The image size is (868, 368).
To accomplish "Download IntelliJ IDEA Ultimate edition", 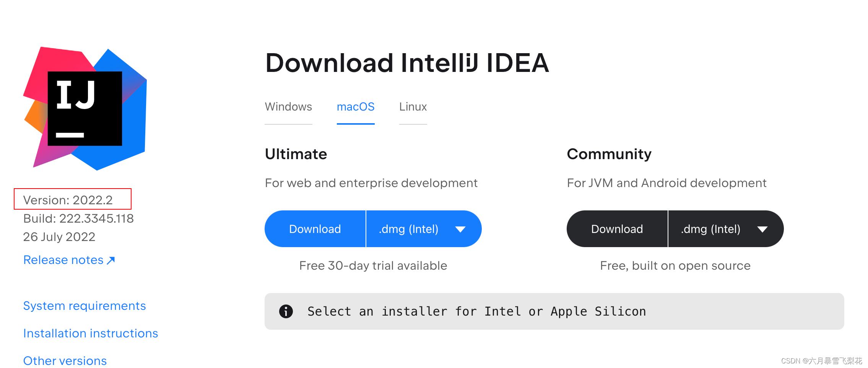I will pyautogui.click(x=315, y=229).
